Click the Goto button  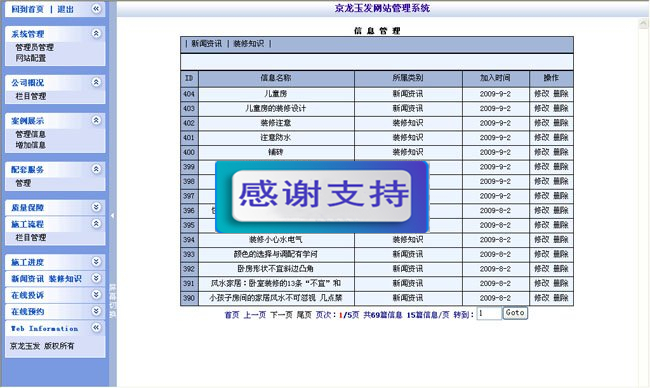515,313
